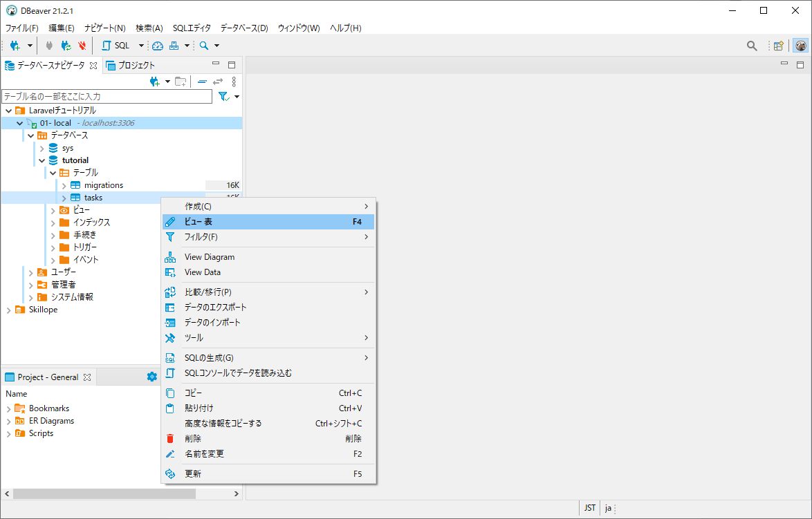Open the ツール submenu in the context menu

click(x=268, y=338)
